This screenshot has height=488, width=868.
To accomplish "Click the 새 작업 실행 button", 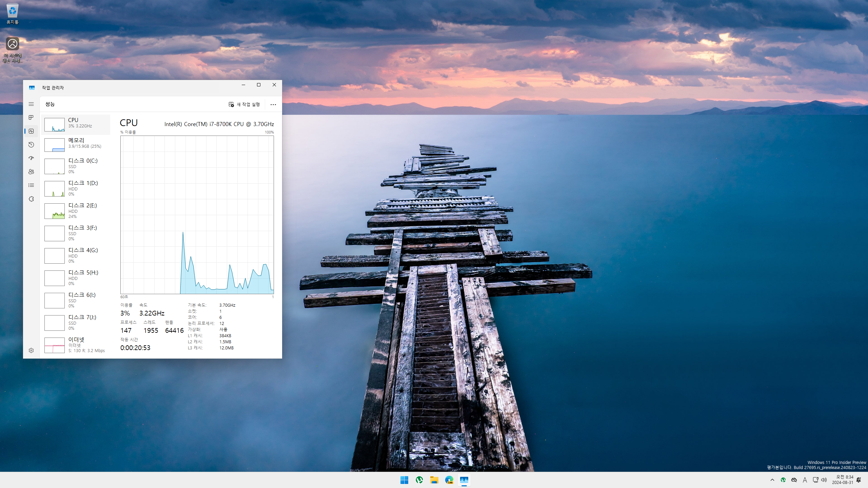I will [244, 104].
